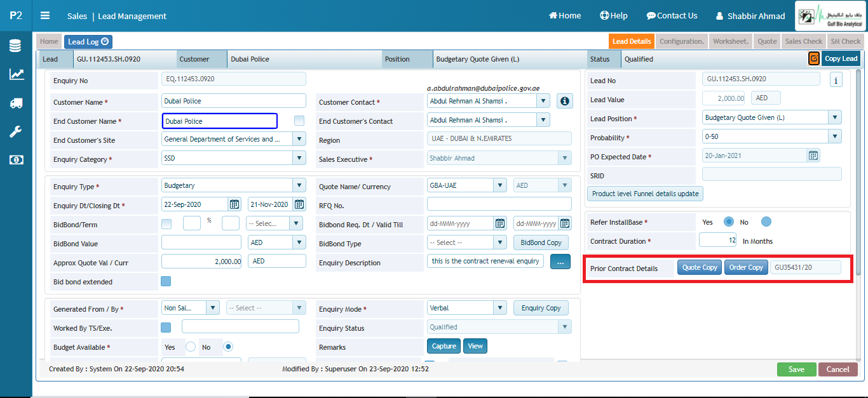Select Yes for Budget Available

pos(190,347)
